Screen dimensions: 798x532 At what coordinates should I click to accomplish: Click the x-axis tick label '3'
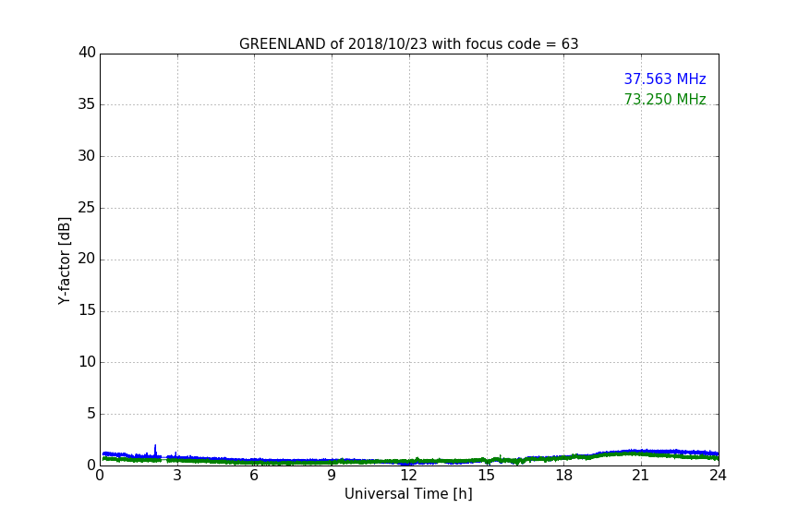[177, 476]
